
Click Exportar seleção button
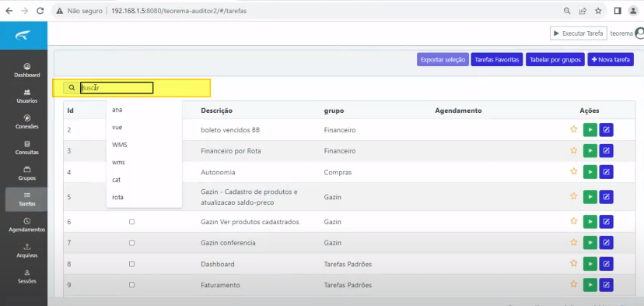pyautogui.click(x=443, y=59)
